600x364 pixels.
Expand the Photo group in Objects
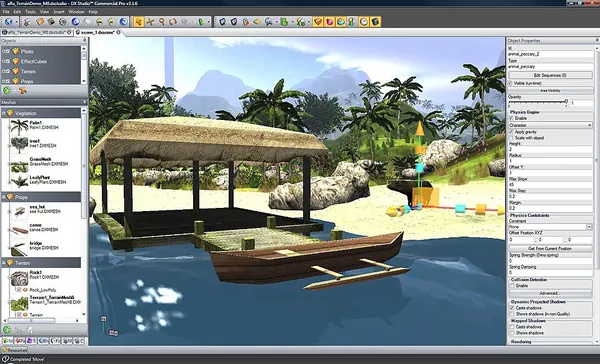point(3,51)
